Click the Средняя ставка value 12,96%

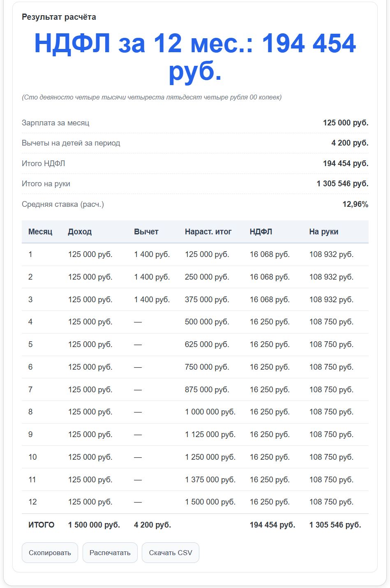coord(355,204)
